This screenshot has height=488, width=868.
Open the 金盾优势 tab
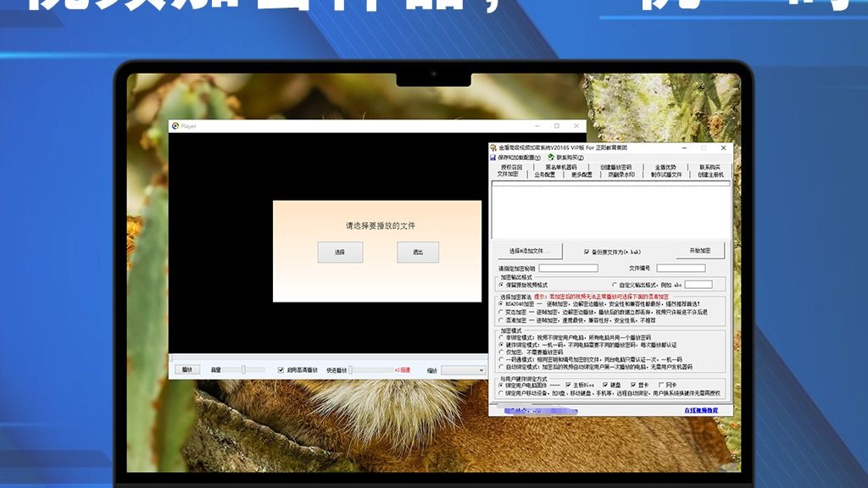pos(666,167)
